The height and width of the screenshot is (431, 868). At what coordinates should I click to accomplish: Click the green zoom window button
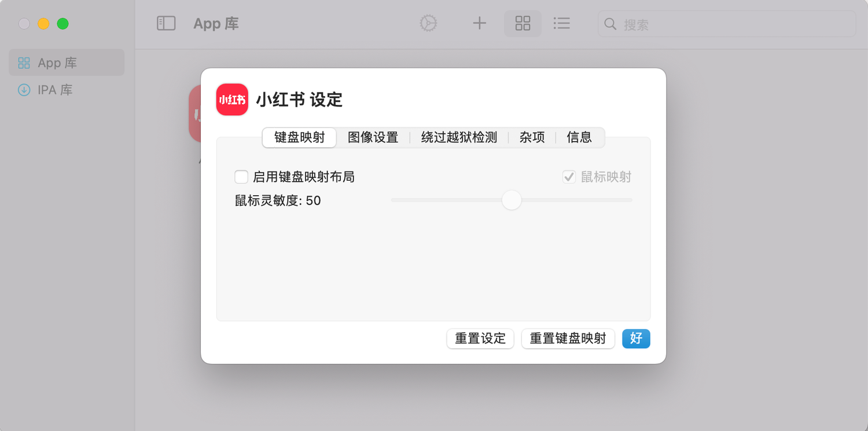(62, 24)
